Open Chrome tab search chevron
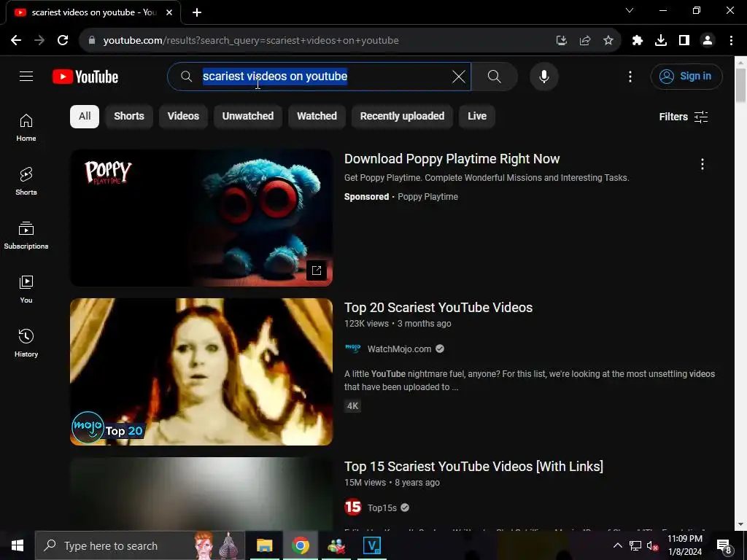Image resolution: width=747 pixels, height=560 pixels. click(x=630, y=10)
